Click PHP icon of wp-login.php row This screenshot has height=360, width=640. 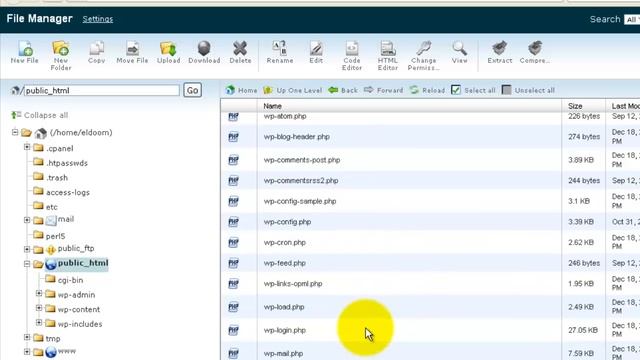tap(233, 330)
